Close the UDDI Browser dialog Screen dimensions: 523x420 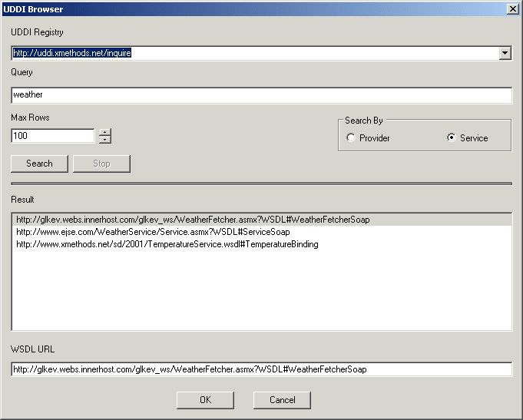[512, 8]
